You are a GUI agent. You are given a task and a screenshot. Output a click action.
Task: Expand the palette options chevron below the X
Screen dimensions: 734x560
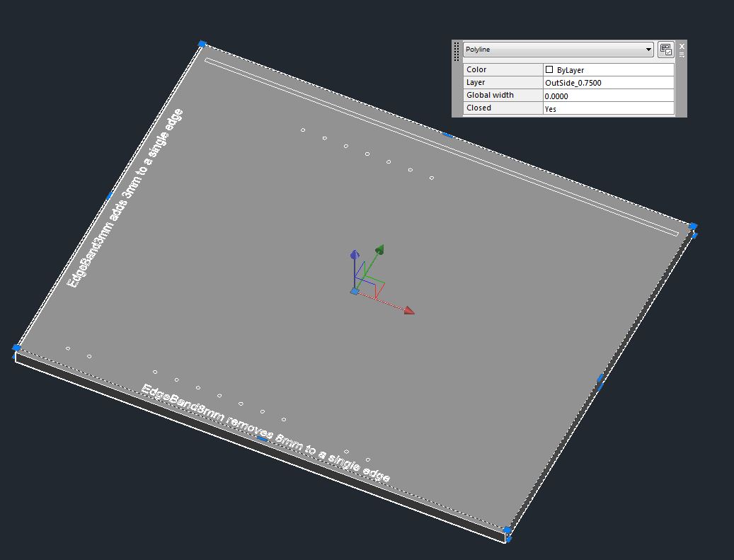pyautogui.click(x=682, y=54)
